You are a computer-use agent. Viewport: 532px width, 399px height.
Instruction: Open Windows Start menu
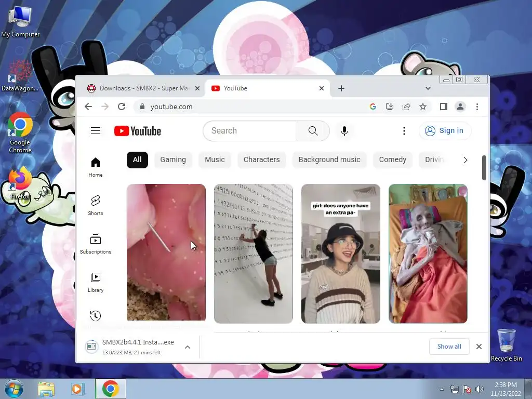(14, 389)
